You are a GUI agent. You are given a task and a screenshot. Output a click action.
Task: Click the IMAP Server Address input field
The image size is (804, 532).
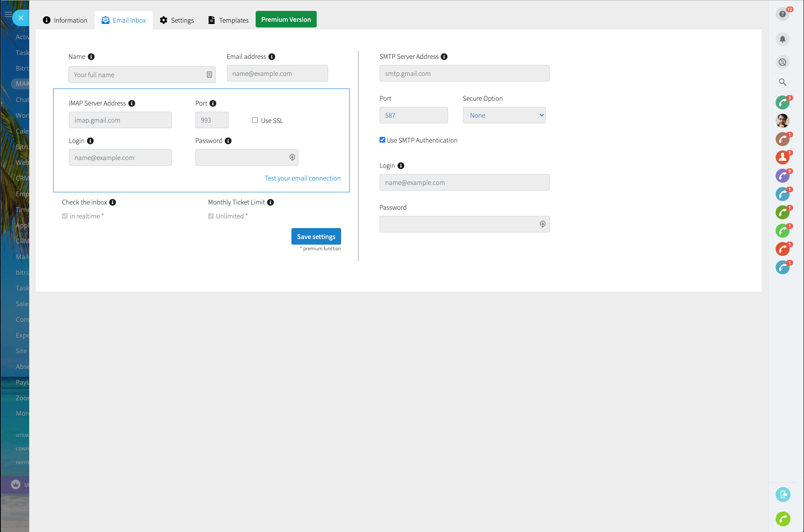[120, 120]
